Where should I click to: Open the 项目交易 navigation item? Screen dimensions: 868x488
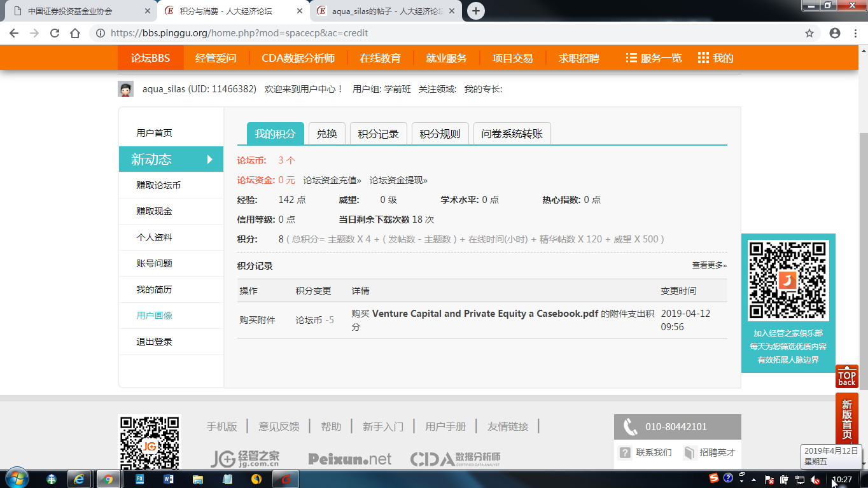[x=512, y=58]
